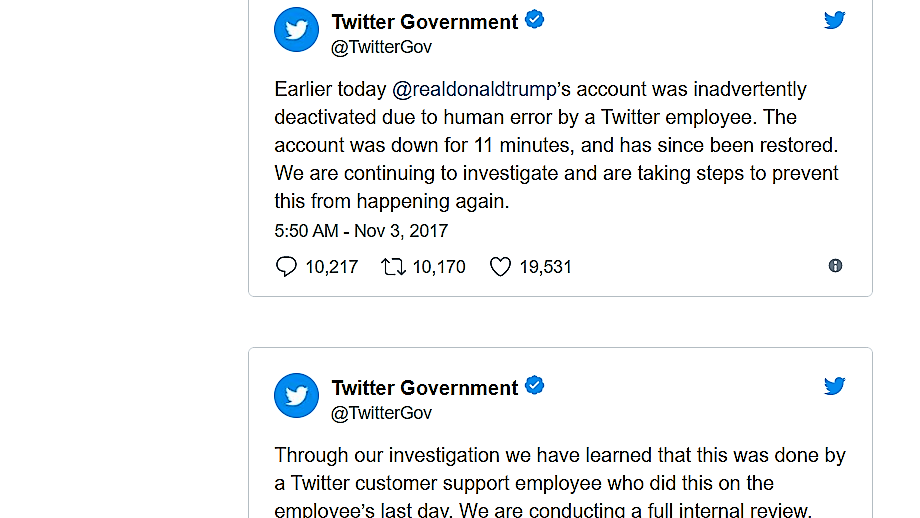Click the retweet arrows icon
This screenshot has width=920, height=518.
pyautogui.click(x=393, y=267)
